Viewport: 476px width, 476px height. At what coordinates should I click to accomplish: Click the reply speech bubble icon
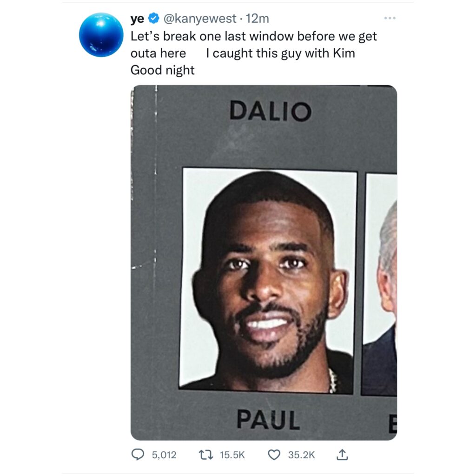tap(138, 455)
